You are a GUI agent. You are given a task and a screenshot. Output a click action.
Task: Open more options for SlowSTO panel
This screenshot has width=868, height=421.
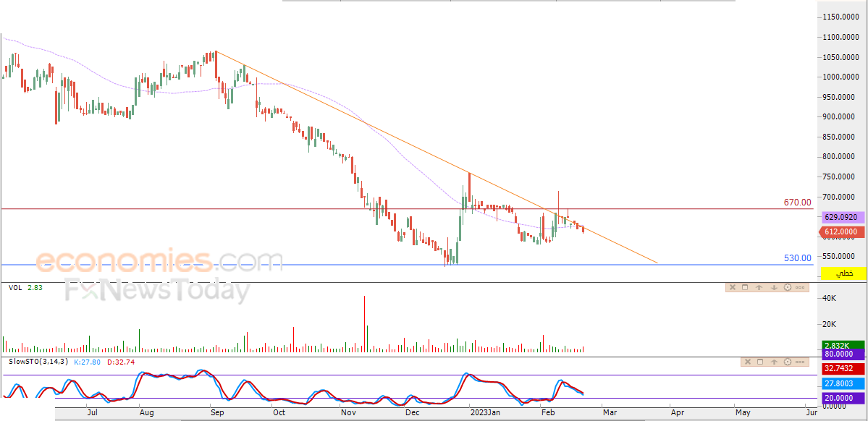coord(801,362)
